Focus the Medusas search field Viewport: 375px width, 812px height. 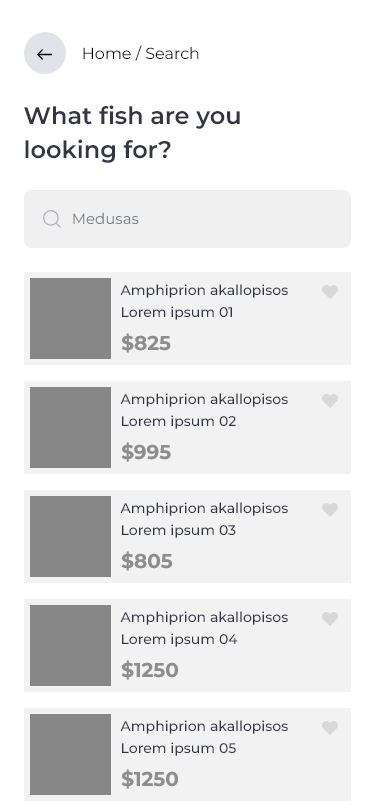click(x=188, y=219)
